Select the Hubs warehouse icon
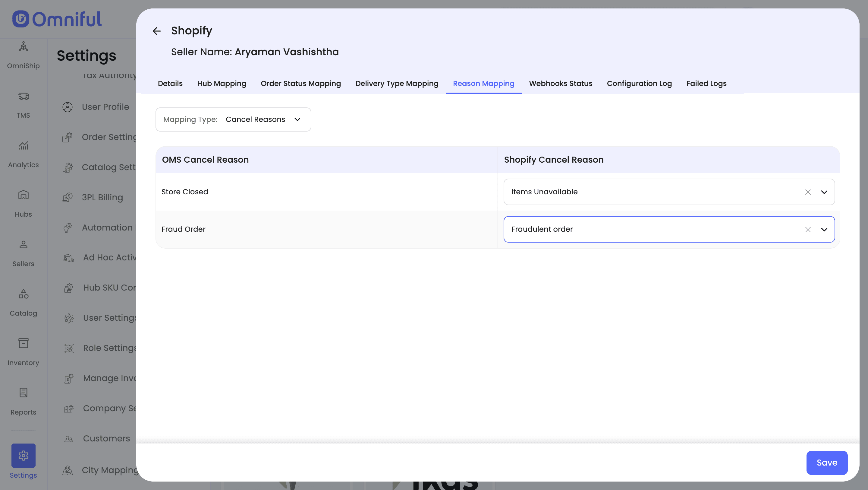This screenshot has height=490, width=868. point(23,195)
